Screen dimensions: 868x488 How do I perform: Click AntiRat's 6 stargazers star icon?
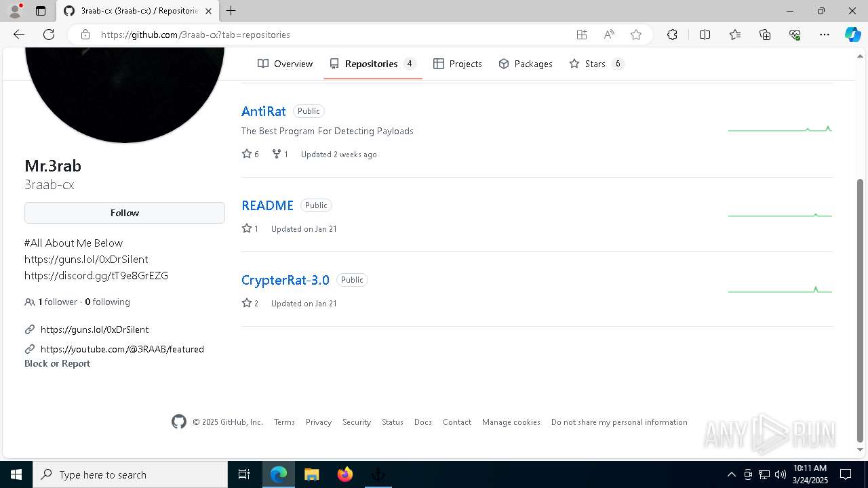click(x=247, y=154)
